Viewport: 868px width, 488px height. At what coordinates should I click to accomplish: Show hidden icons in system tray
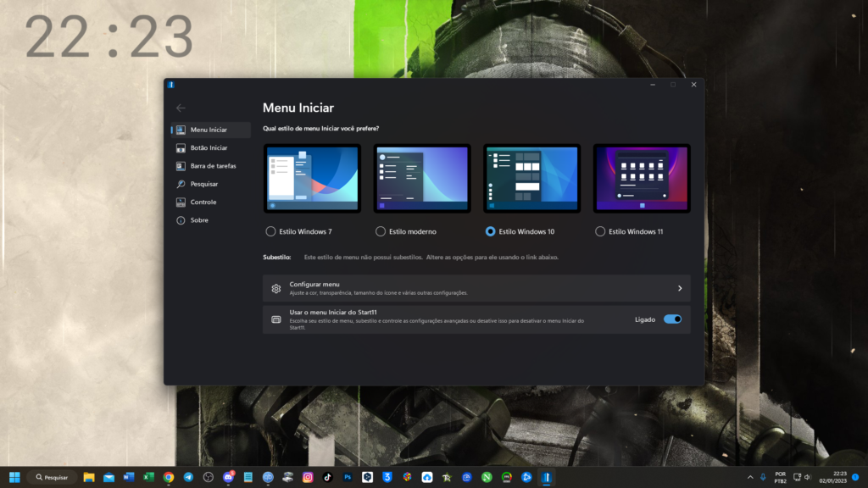click(750, 477)
